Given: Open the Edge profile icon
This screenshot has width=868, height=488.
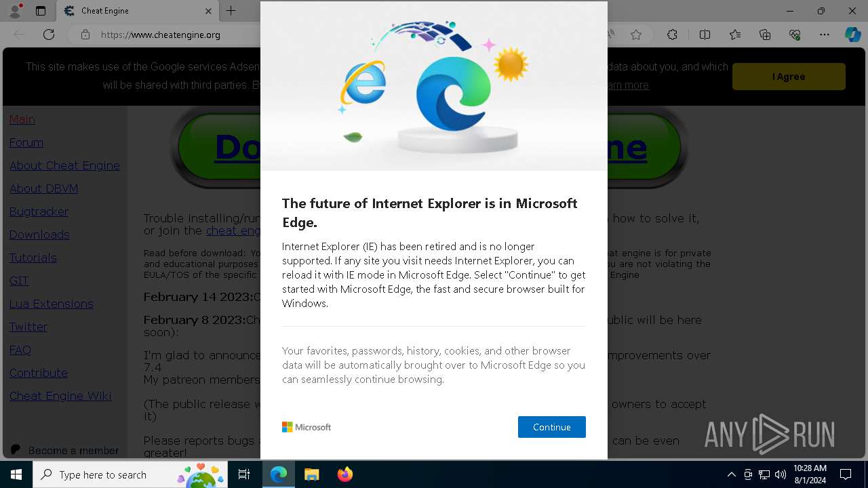Looking at the screenshot, I should (15, 11).
